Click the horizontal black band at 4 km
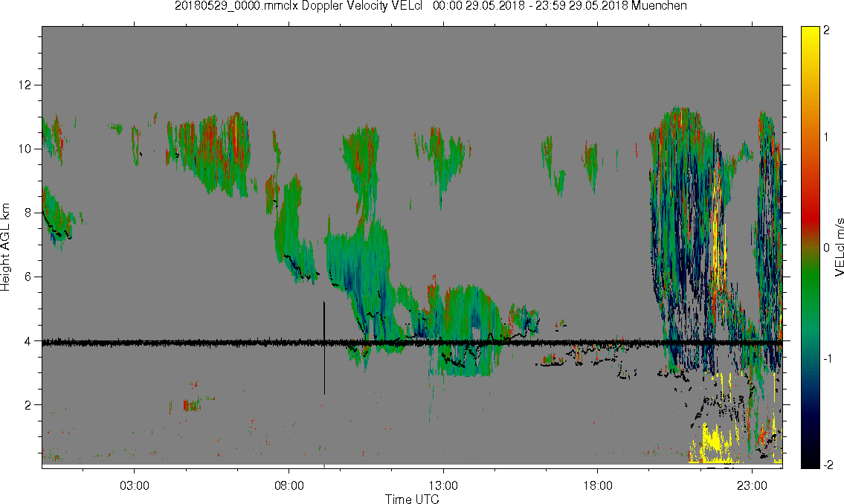 click(412, 342)
